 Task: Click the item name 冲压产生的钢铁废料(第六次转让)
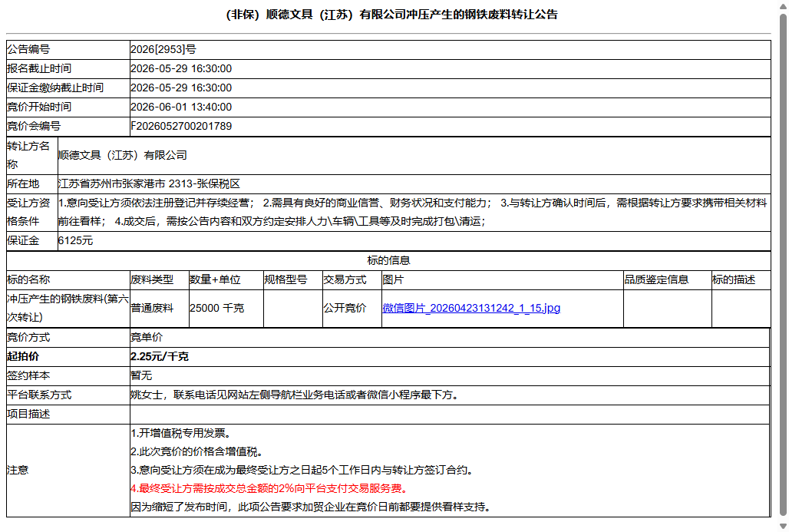click(x=68, y=308)
